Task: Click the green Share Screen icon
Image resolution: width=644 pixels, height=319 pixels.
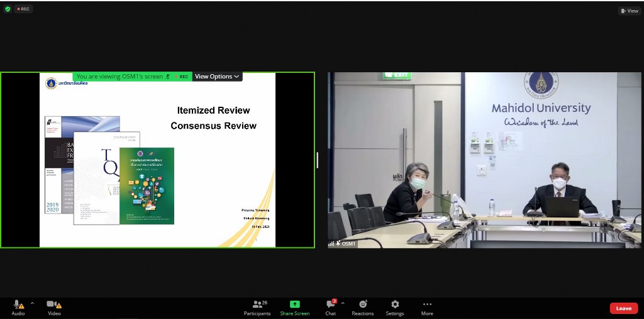Action: [x=294, y=305]
